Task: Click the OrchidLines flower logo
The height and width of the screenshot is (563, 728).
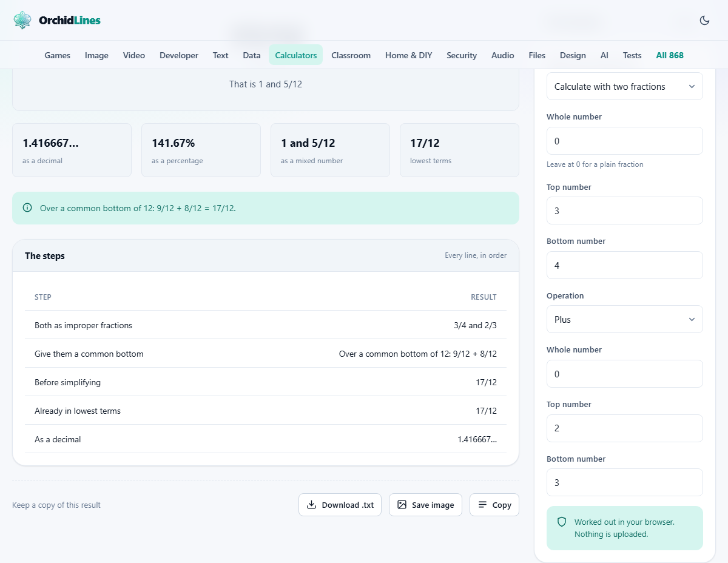Action: (x=22, y=20)
